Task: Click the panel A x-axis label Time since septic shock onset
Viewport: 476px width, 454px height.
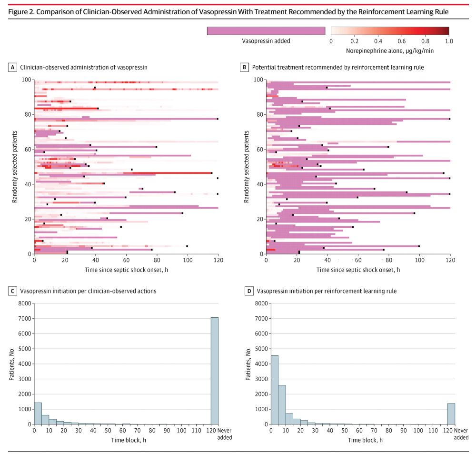Action: [x=126, y=270]
